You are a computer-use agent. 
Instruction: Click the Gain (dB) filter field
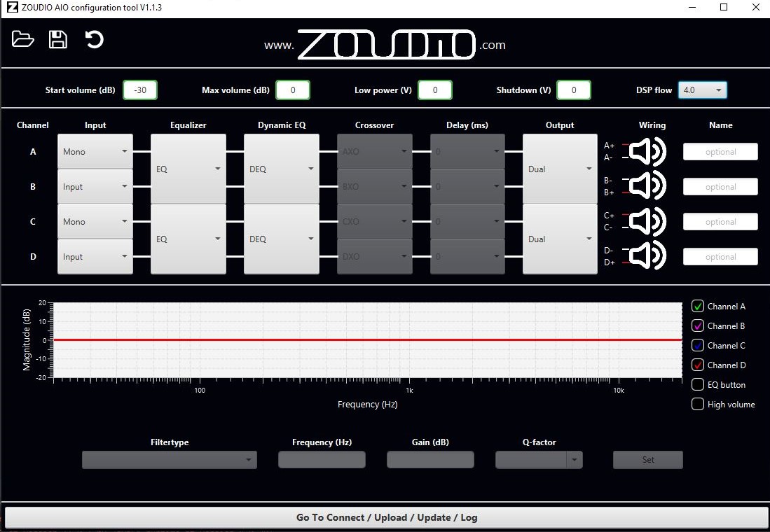coord(430,460)
